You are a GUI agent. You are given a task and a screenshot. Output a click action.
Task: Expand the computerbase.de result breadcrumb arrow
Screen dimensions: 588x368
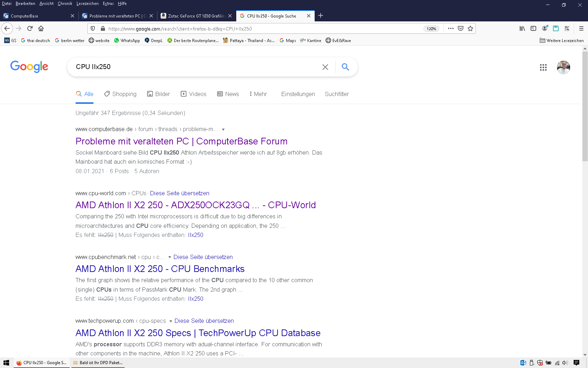click(224, 129)
